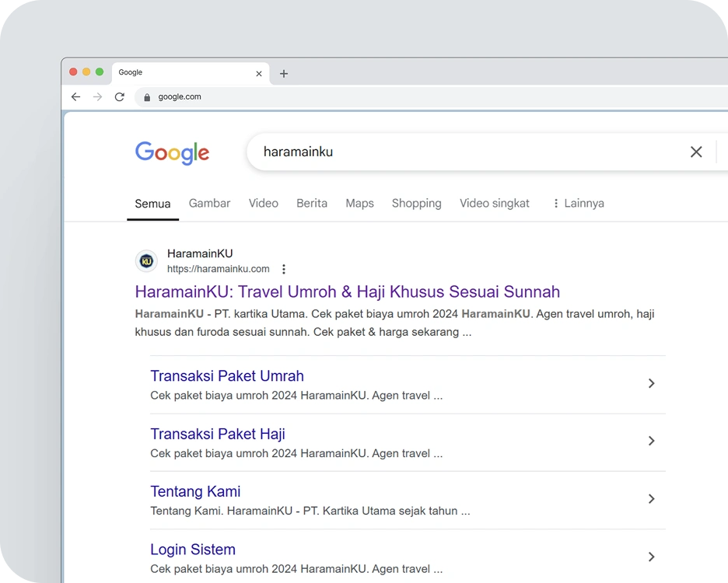
Task: Select the Berita results tab
Action: (312, 203)
